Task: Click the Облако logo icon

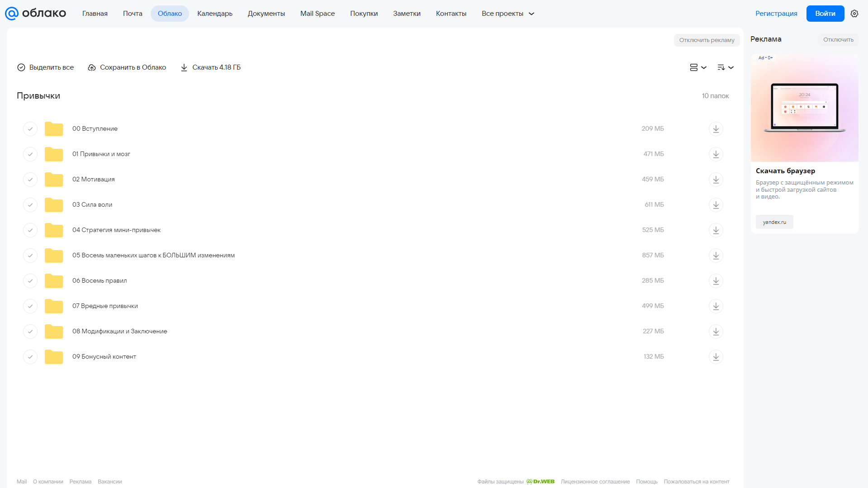Action: (x=12, y=14)
